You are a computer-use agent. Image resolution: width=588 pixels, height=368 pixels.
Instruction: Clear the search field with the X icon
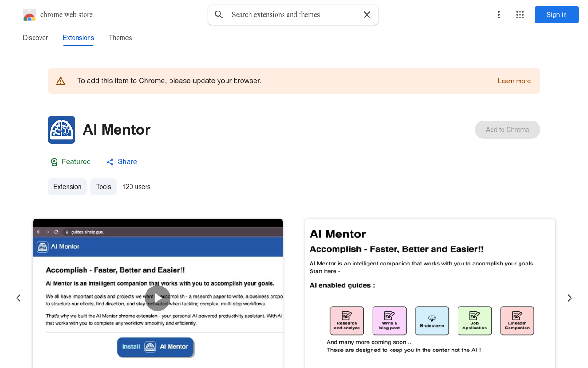click(x=367, y=15)
